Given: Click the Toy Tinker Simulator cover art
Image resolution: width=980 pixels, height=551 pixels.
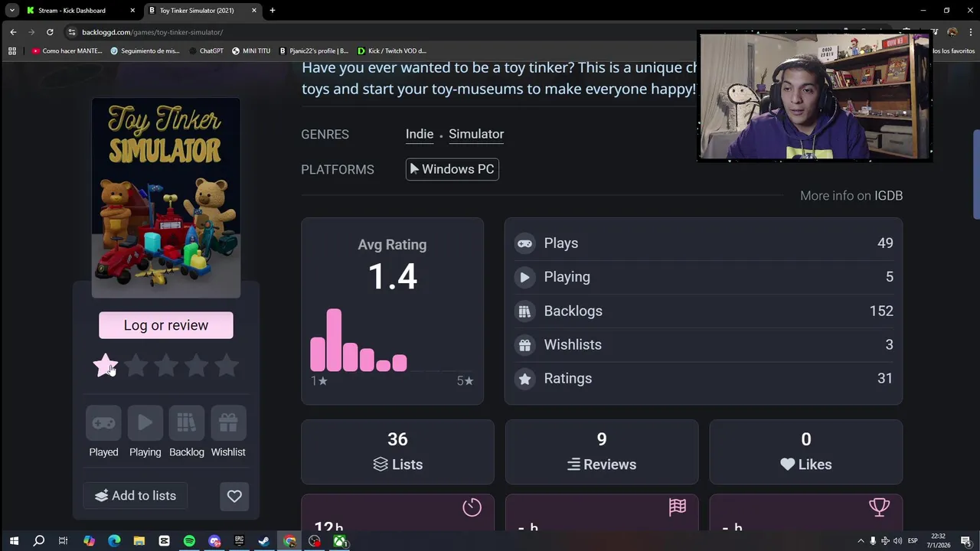Looking at the screenshot, I should tap(166, 197).
